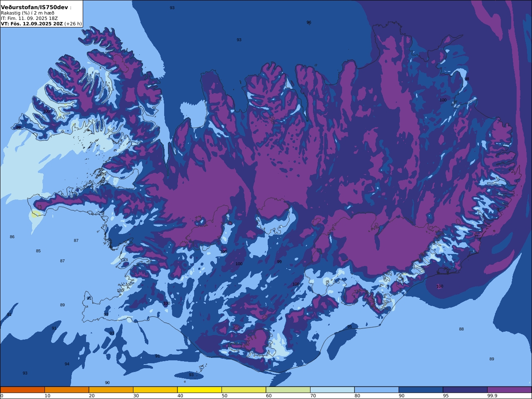The image size is (532, 399).
Task: Click the 86 humidity value on the map
Action: [x=12, y=237]
